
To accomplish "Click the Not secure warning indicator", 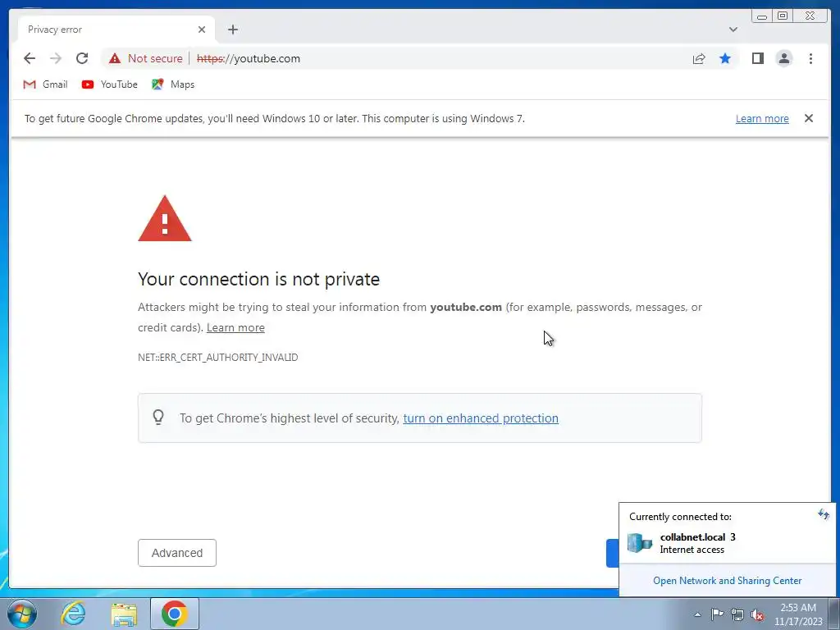I will [146, 58].
